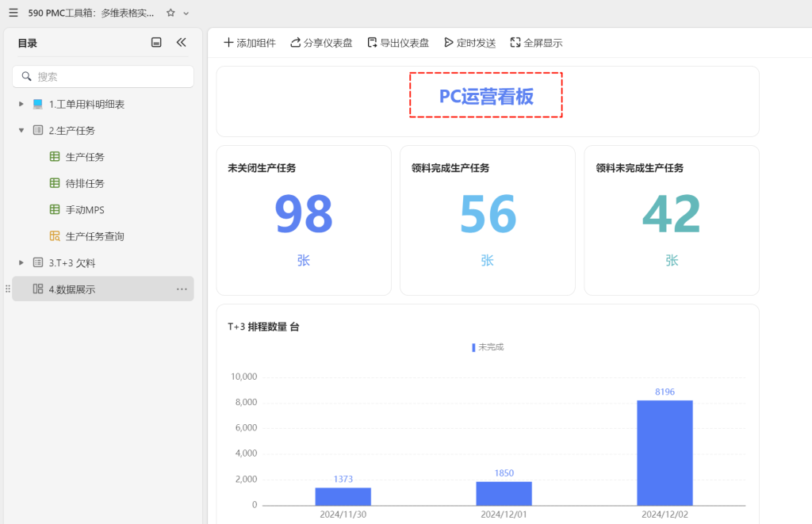
Task: Select the 2.生产任务 folder row
Action: (103, 131)
